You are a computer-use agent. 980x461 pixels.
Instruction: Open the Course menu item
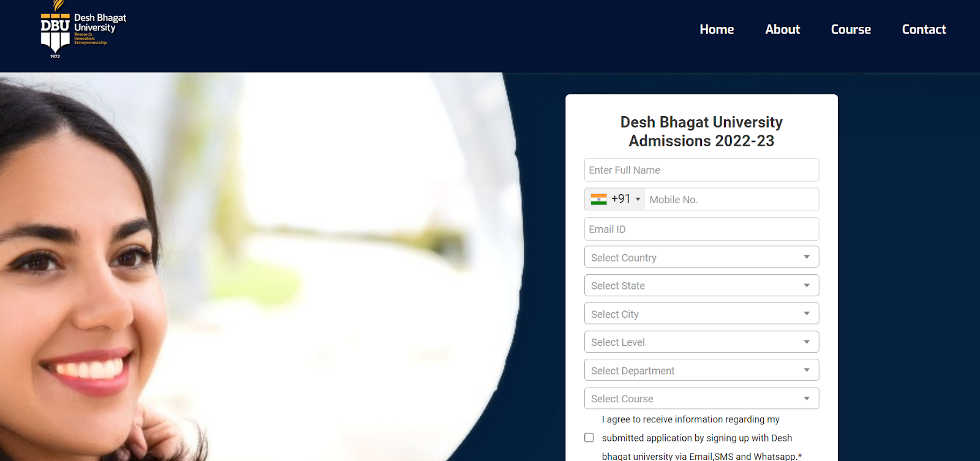851,29
